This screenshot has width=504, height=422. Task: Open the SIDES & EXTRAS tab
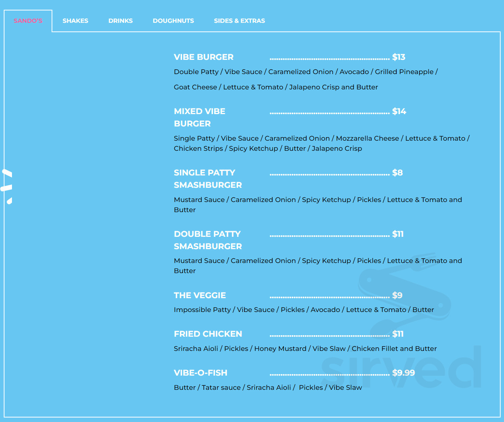[x=239, y=21]
